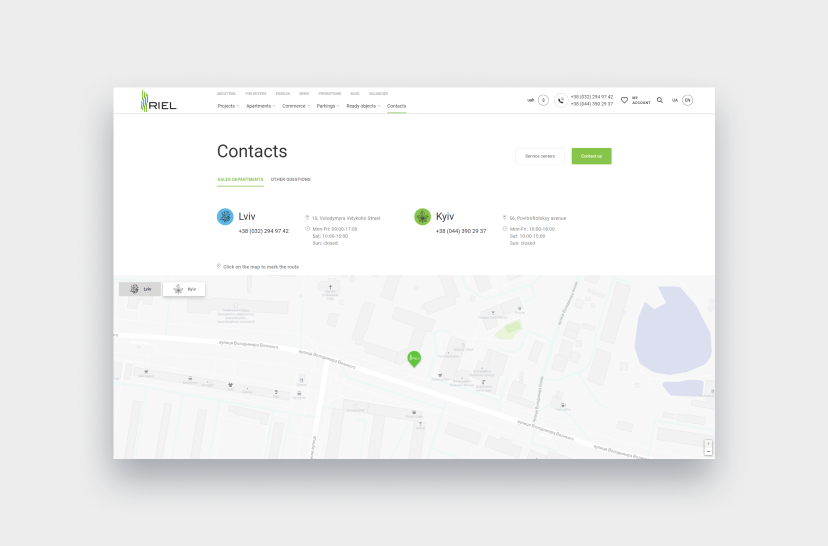Click the green RIEL map pin marker
828x546 pixels.
pyautogui.click(x=414, y=358)
